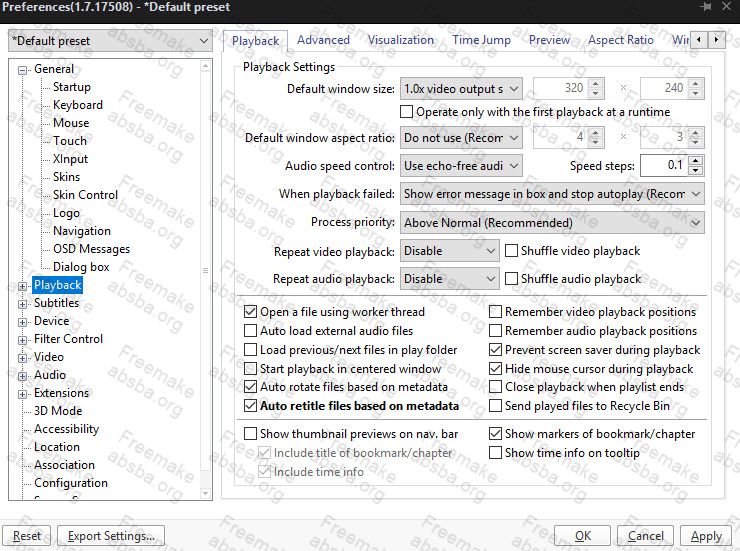The height and width of the screenshot is (551, 740).
Task: Click the Cancel button
Action: point(646,536)
